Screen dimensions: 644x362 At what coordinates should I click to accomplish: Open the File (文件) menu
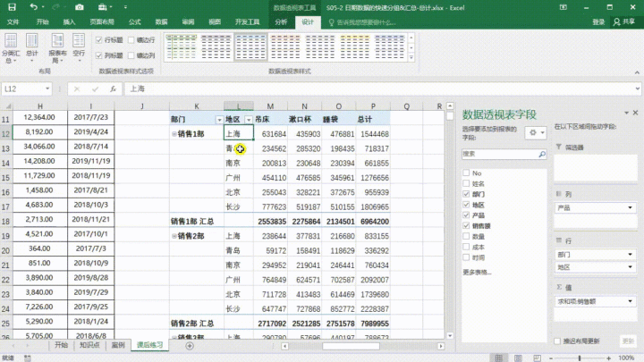13,21
